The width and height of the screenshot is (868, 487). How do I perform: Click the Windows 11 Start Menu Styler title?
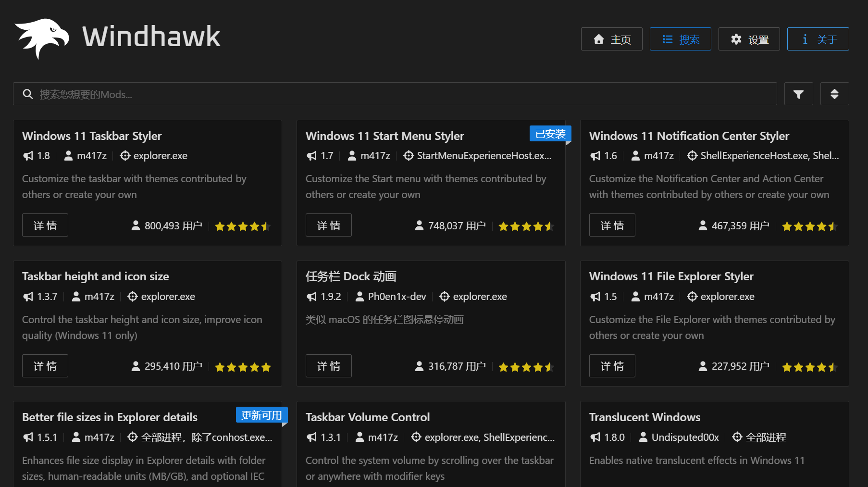click(x=384, y=136)
